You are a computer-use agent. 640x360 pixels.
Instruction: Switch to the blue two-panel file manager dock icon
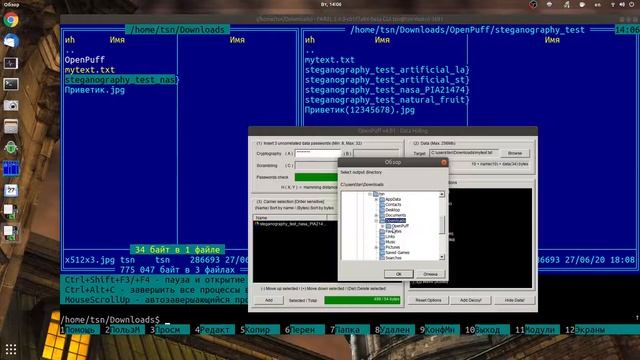11,169
